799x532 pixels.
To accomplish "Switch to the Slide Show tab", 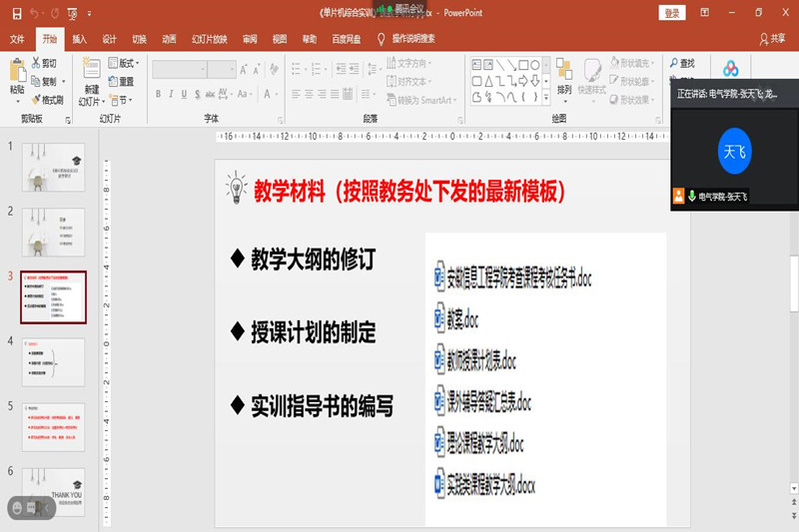I will point(210,39).
